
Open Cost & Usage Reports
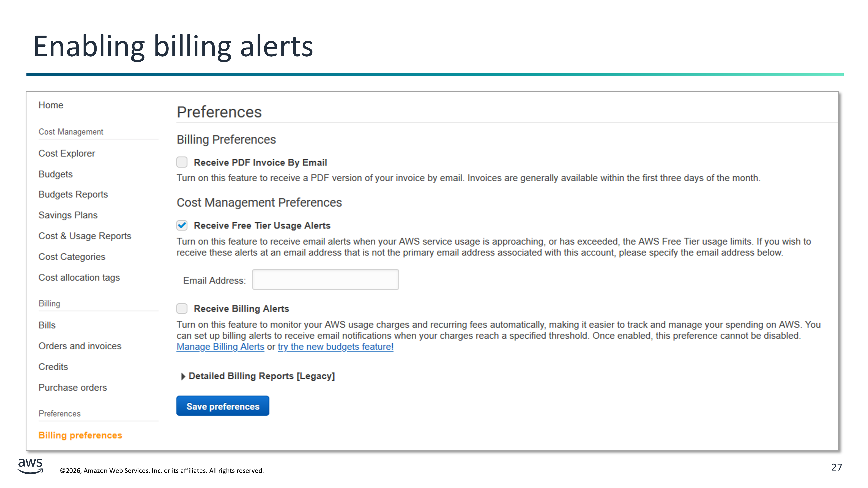click(x=85, y=236)
